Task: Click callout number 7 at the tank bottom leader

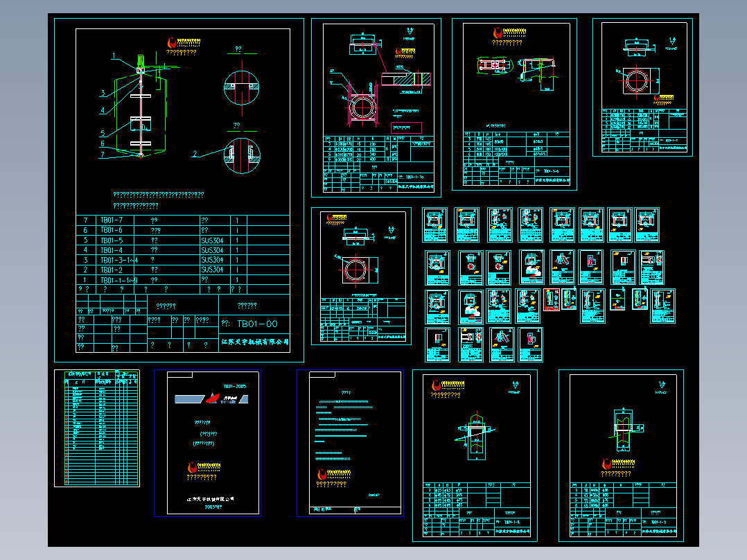Action: coord(103,155)
